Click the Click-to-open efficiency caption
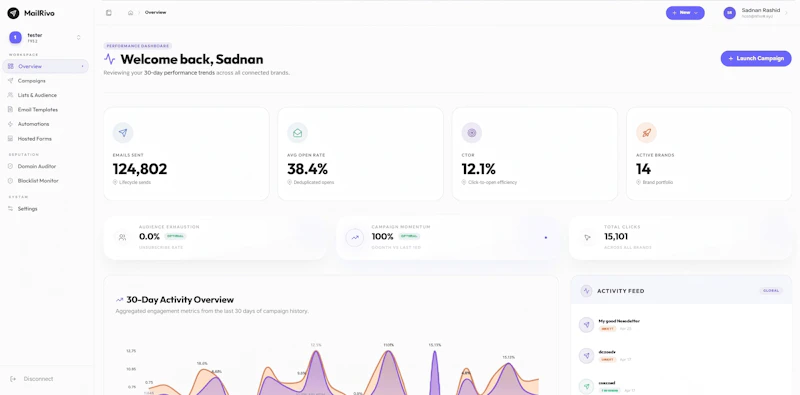This screenshot has height=395, width=800. (492, 182)
